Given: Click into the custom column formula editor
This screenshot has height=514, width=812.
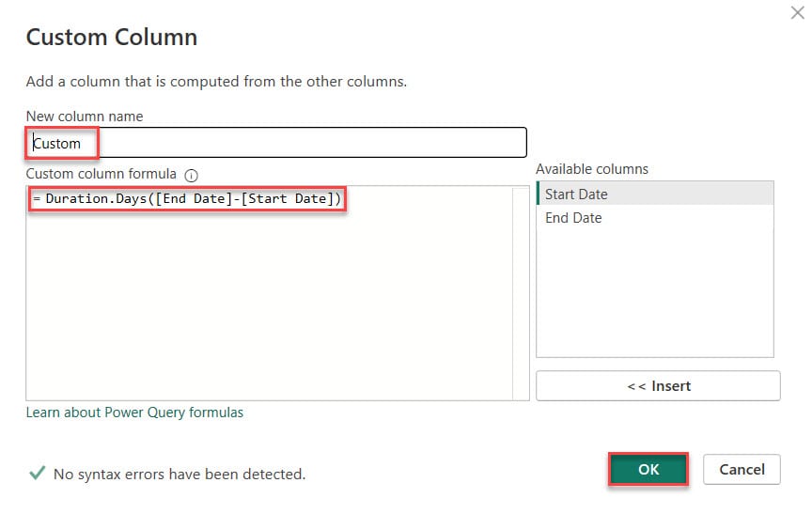Looking at the screenshot, I should [x=277, y=293].
